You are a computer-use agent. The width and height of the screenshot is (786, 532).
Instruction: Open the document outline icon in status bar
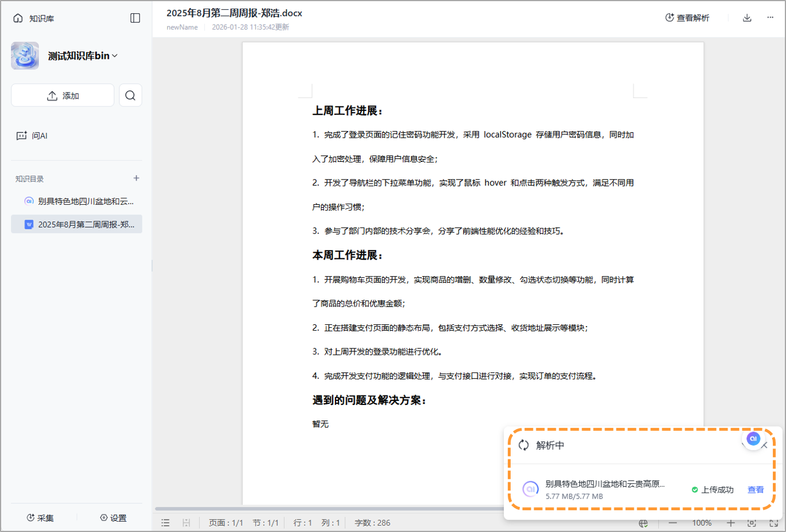coord(165,522)
